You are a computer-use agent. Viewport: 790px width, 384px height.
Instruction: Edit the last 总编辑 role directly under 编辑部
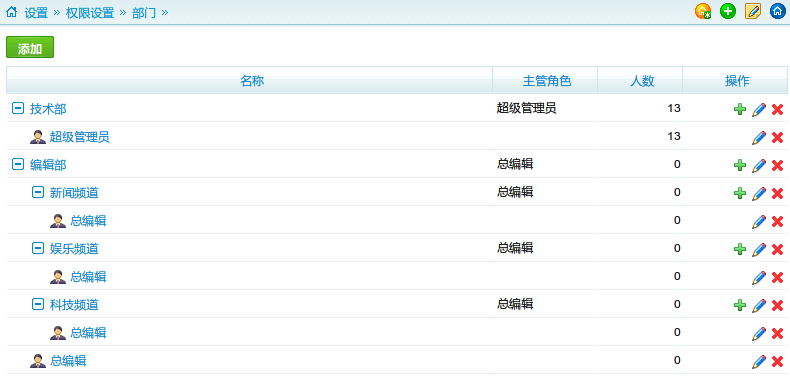tap(759, 361)
